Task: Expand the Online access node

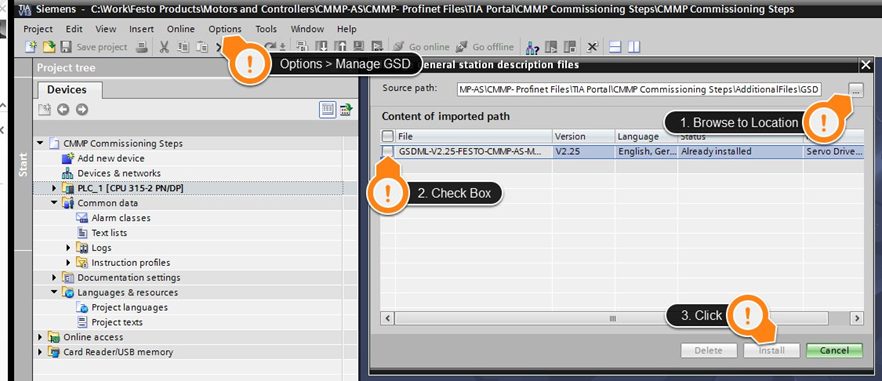Action: (40, 337)
